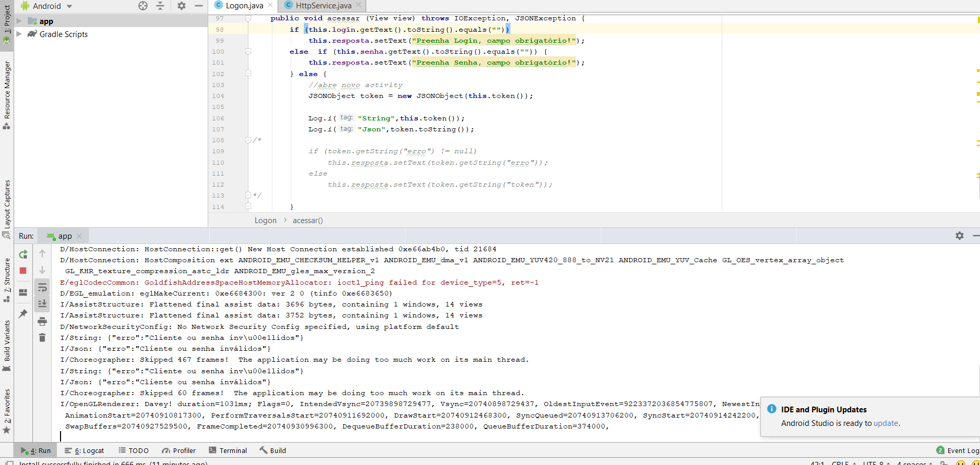Collapse the acessar method fold at line 97
980x465 pixels.
(248, 18)
